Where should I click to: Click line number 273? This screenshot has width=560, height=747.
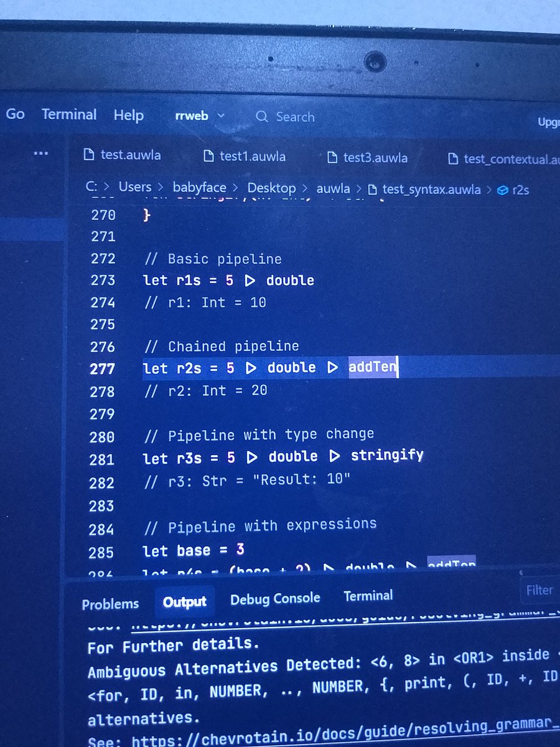(x=103, y=281)
